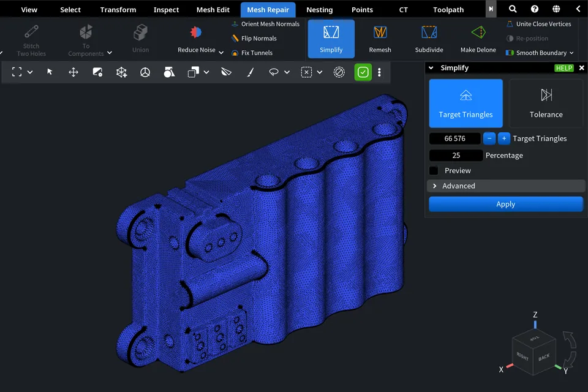Screen dimensions: 588x392
Task: Select Target Triangles mode
Action: coord(466,103)
